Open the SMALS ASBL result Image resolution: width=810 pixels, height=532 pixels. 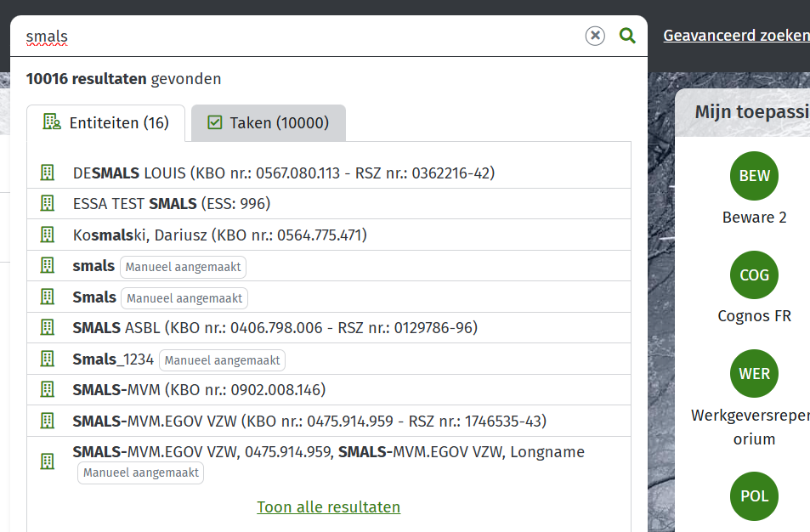[x=329, y=328]
